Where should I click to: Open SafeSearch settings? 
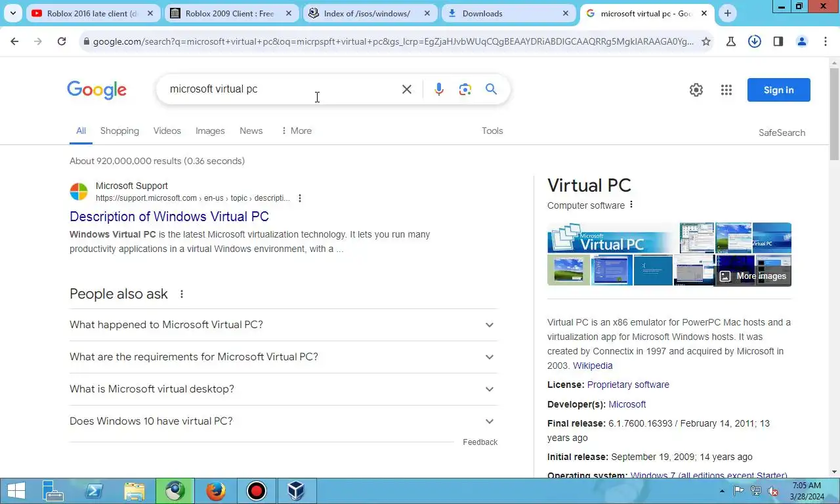782,133
